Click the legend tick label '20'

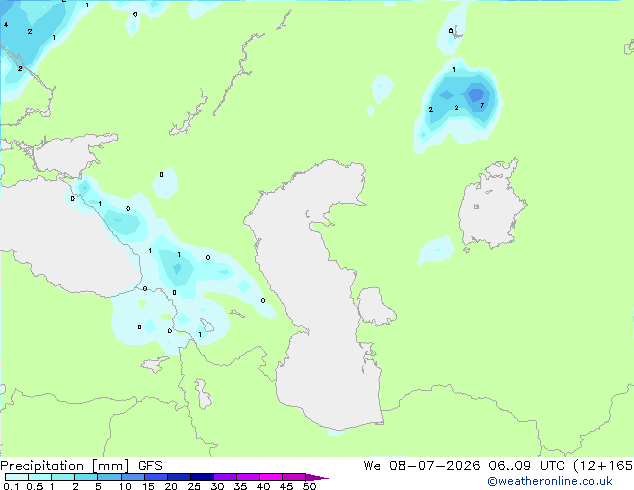pyautogui.click(x=171, y=486)
